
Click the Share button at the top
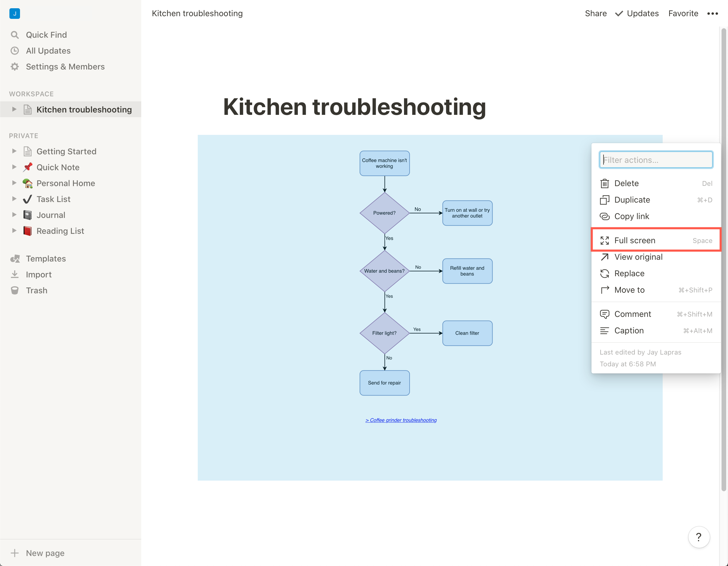tap(595, 13)
